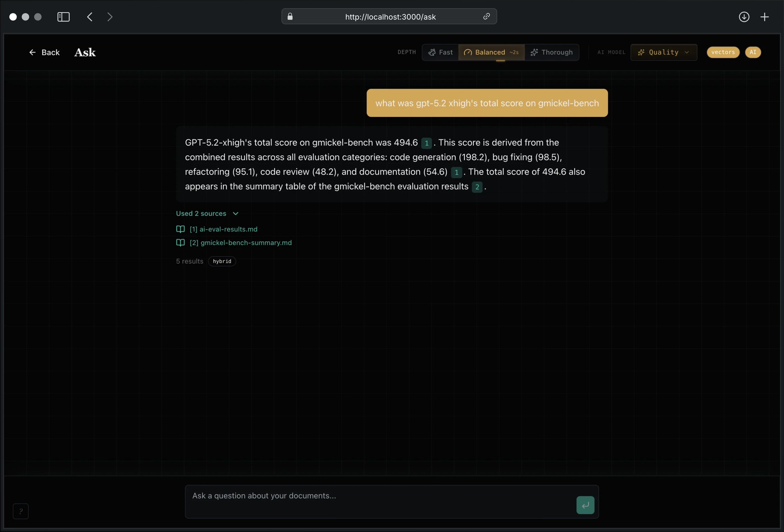Click the Ask a question input field
Image resolution: width=784 pixels, height=532 pixels.
[371, 502]
